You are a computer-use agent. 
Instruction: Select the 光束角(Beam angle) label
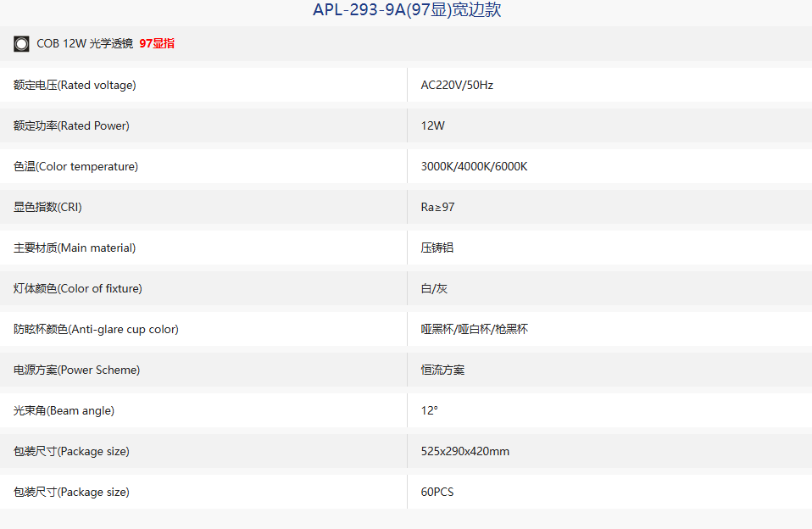tap(64, 410)
